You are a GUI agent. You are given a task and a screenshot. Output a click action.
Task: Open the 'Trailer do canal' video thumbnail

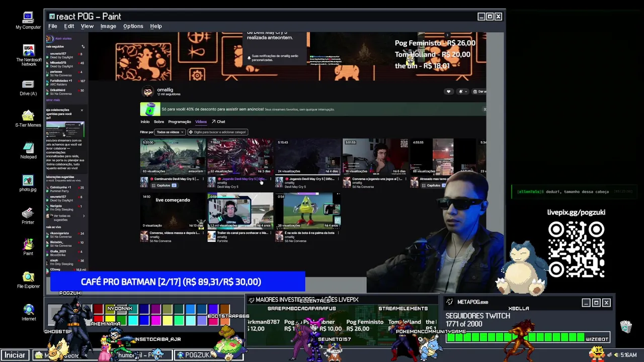coord(240,211)
